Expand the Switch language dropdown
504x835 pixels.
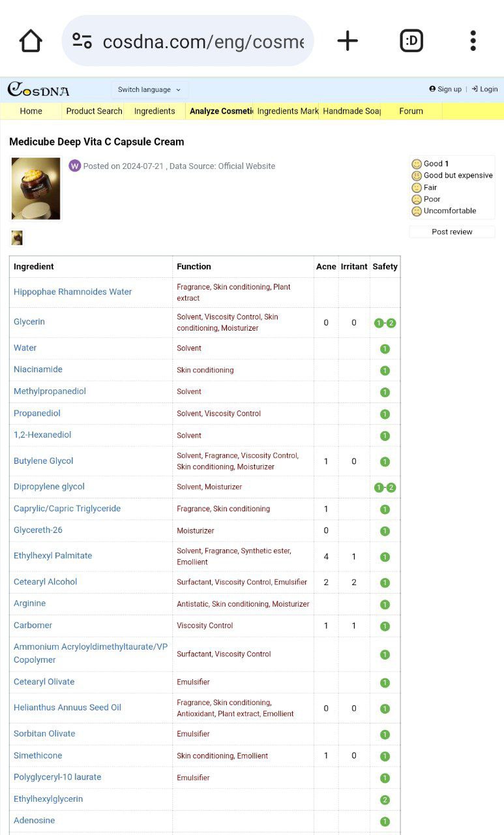click(150, 89)
